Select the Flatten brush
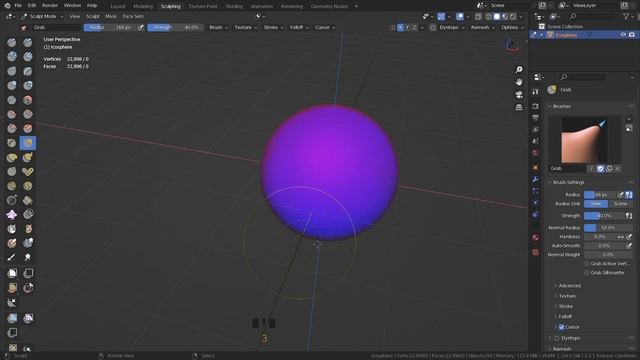This screenshot has width=640, height=360. pyautogui.click(x=12, y=114)
